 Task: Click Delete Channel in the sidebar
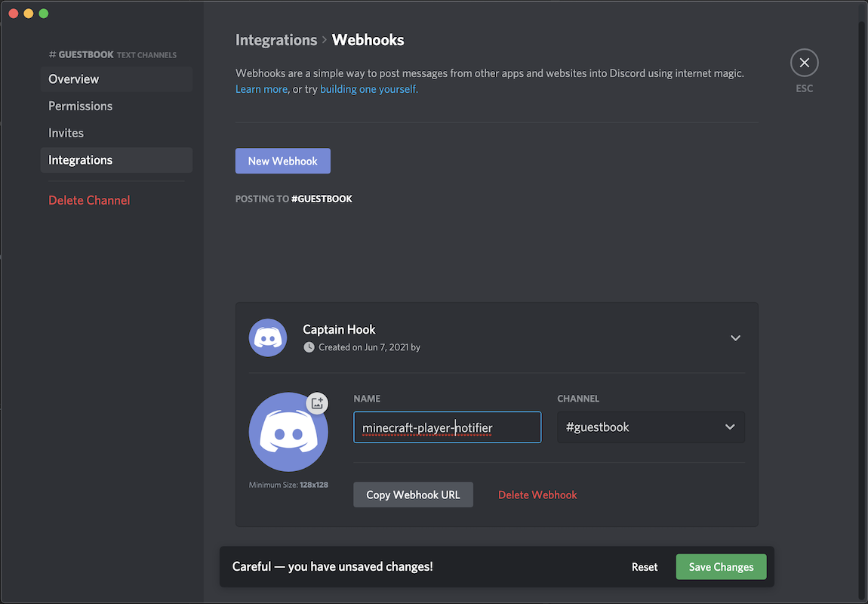[x=89, y=200]
